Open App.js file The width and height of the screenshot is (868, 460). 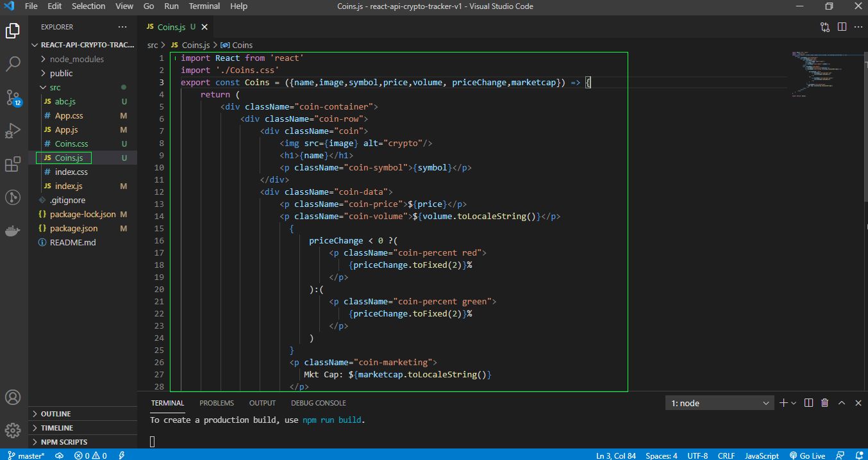tap(83, 129)
